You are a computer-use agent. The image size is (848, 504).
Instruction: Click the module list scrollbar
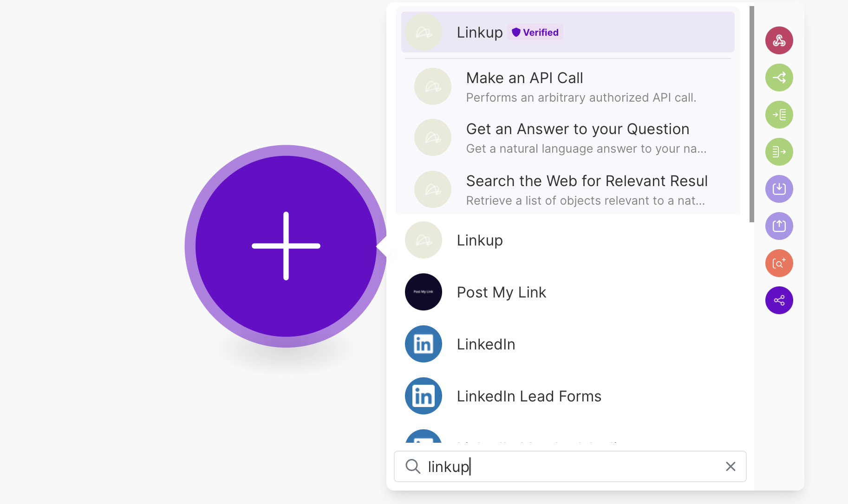tap(752, 114)
